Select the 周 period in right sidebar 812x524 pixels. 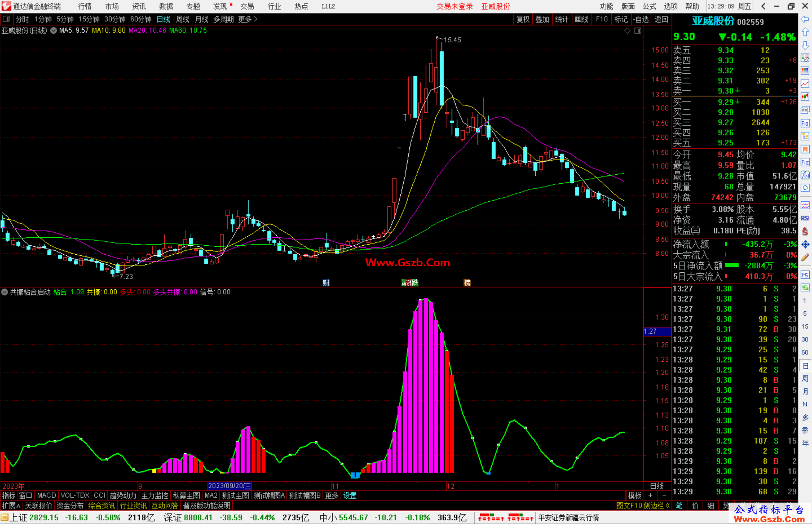click(805, 378)
